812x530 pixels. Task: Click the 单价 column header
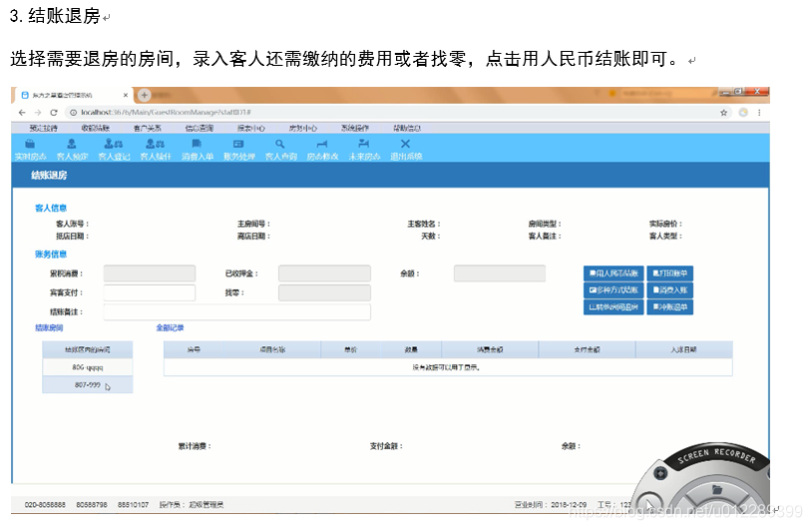tap(351, 349)
